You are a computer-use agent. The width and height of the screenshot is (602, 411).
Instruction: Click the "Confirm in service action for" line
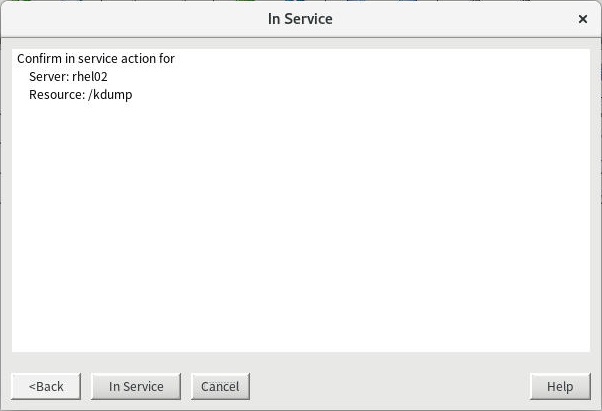tap(96, 59)
